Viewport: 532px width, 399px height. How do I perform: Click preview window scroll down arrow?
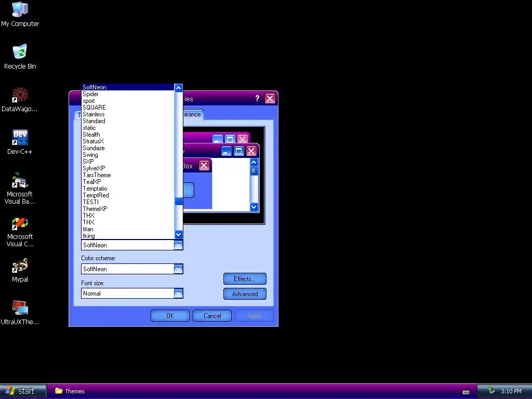pyautogui.click(x=254, y=207)
